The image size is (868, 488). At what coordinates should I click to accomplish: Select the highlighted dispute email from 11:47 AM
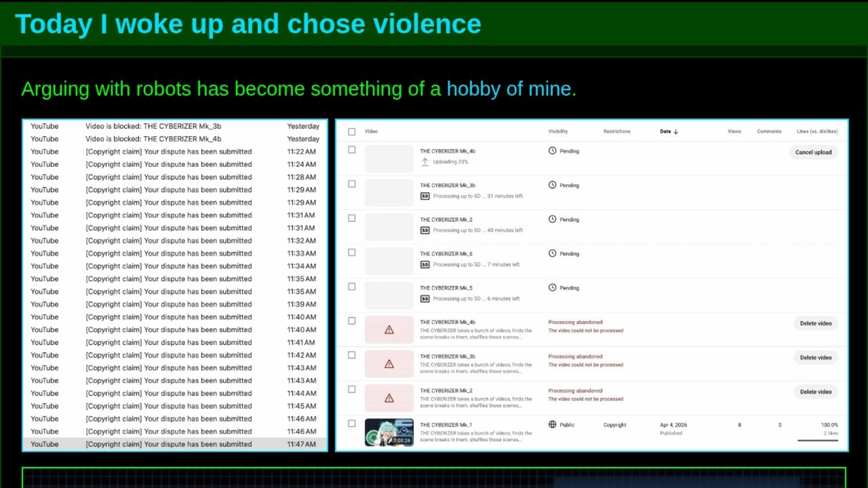[x=175, y=444]
